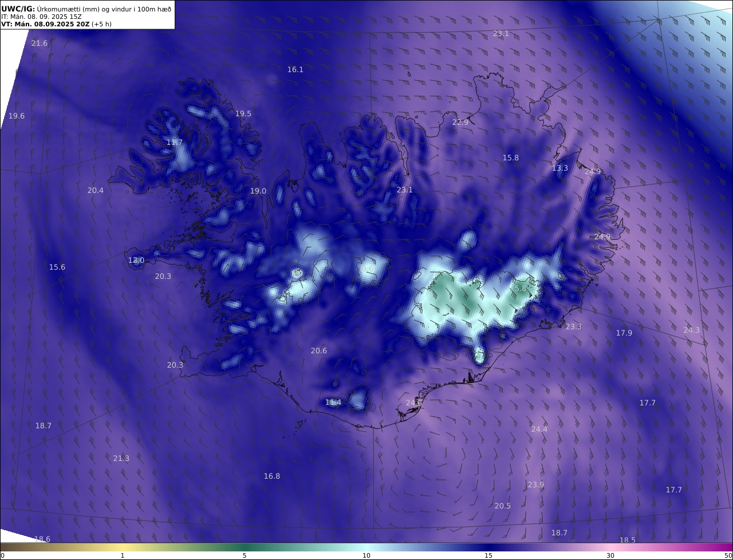Click the valid time line 'VT: Mán. 08.09.2025 20Z'
This screenshot has height=560, width=733.
[x=45, y=24]
